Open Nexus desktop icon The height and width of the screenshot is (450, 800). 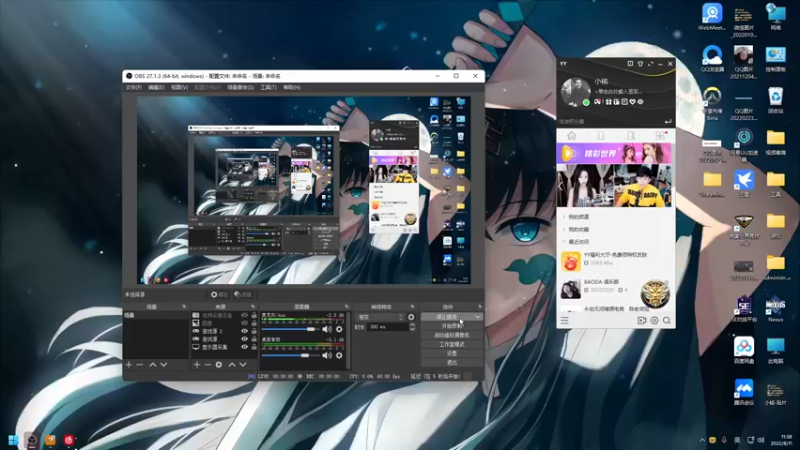(776, 309)
